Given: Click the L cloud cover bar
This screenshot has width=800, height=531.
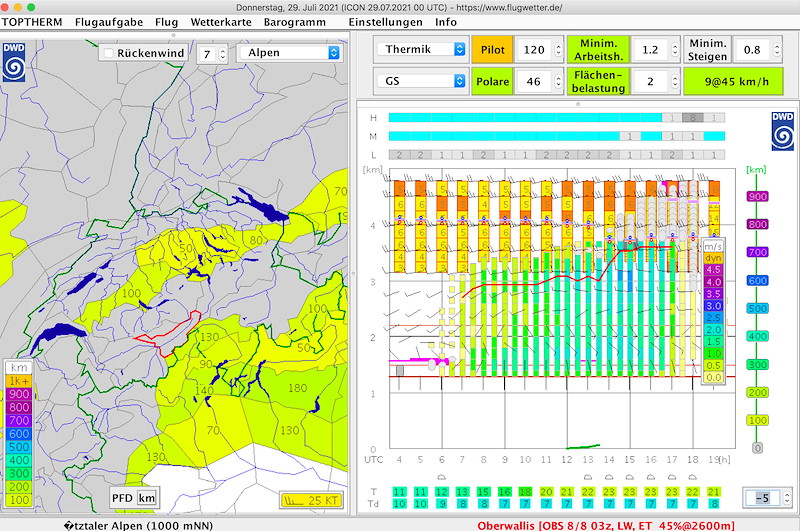Looking at the screenshot, I should pyautogui.click(x=556, y=155).
